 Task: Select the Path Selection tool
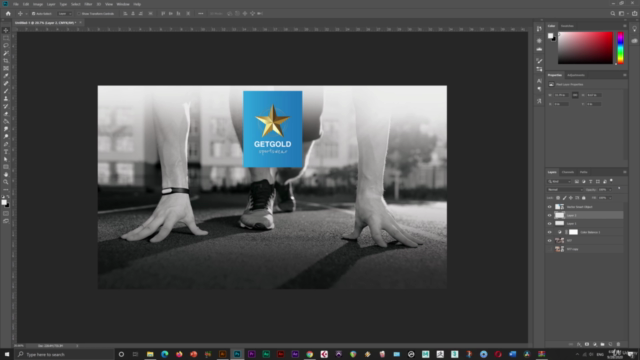[6, 159]
